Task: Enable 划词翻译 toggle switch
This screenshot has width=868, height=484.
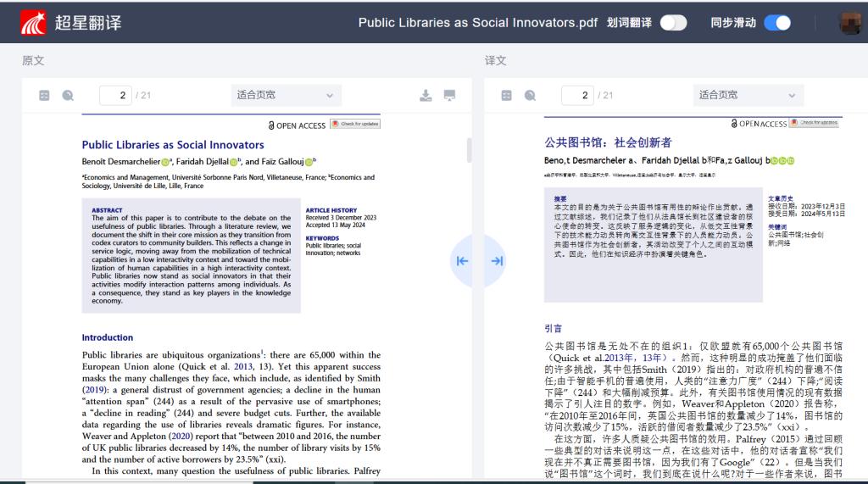Action: coord(673,23)
